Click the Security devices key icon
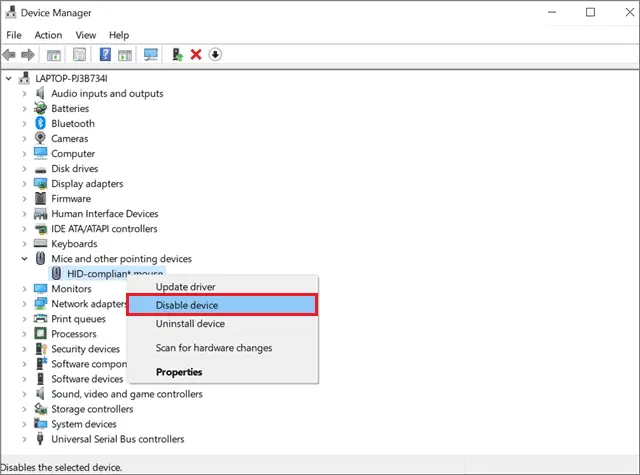 tap(41, 348)
